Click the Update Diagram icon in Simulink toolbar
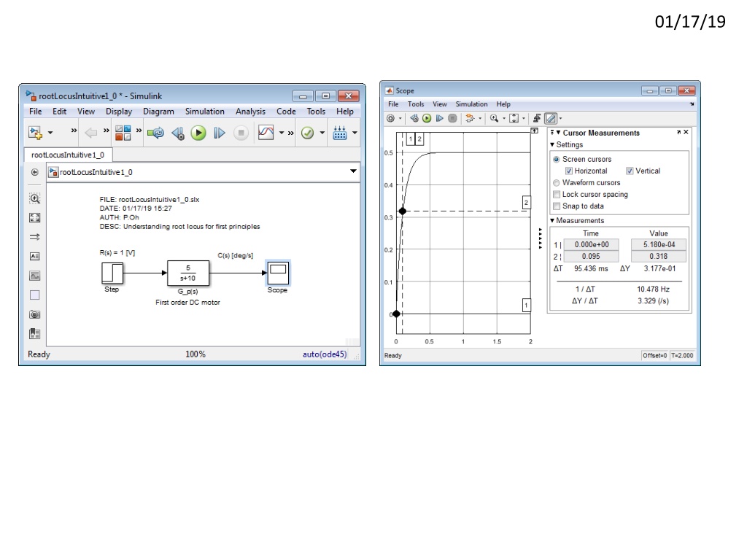The height and width of the screenshot is (560, 747). pos(155,133)
